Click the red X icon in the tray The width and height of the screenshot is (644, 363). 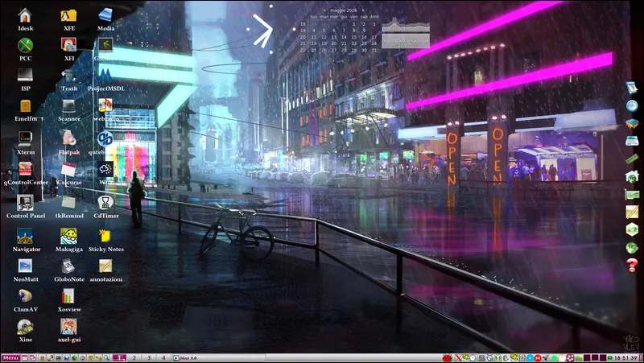[458, 358]
